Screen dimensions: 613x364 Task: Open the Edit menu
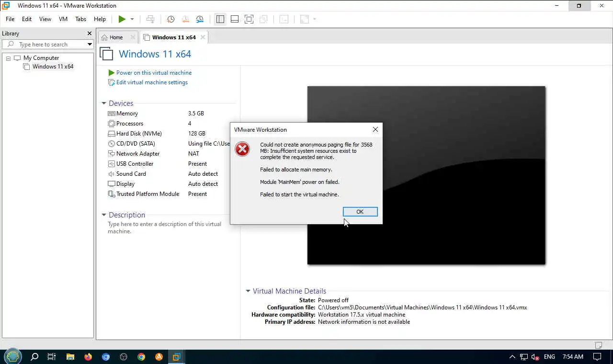pyautogui.click(x=27, y=19)
